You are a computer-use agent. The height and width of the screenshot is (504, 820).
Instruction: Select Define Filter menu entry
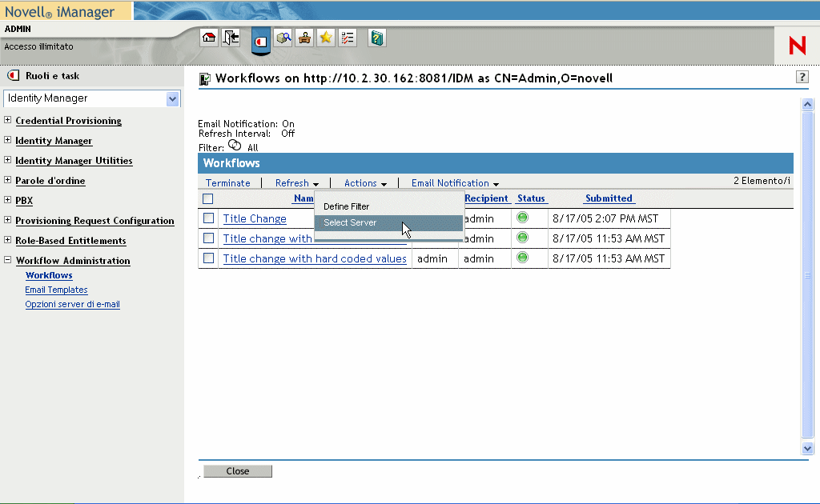pos(346,206)
